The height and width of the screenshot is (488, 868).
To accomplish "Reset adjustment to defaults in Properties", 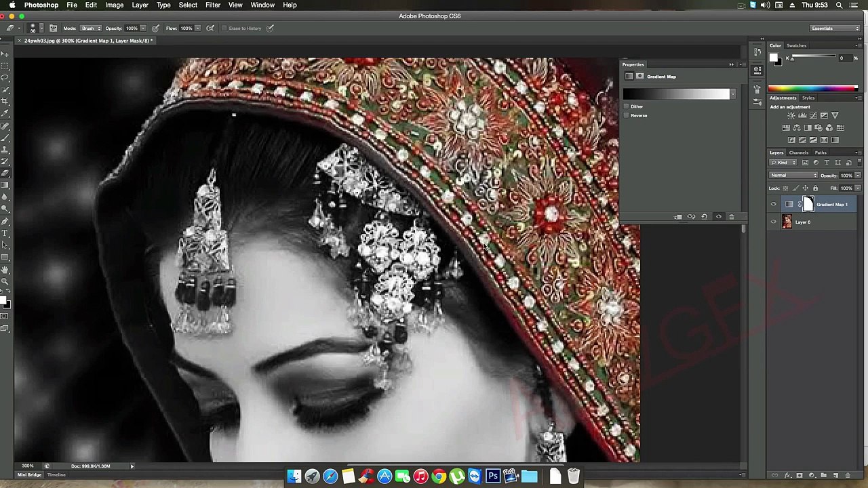I will [704, 217].
